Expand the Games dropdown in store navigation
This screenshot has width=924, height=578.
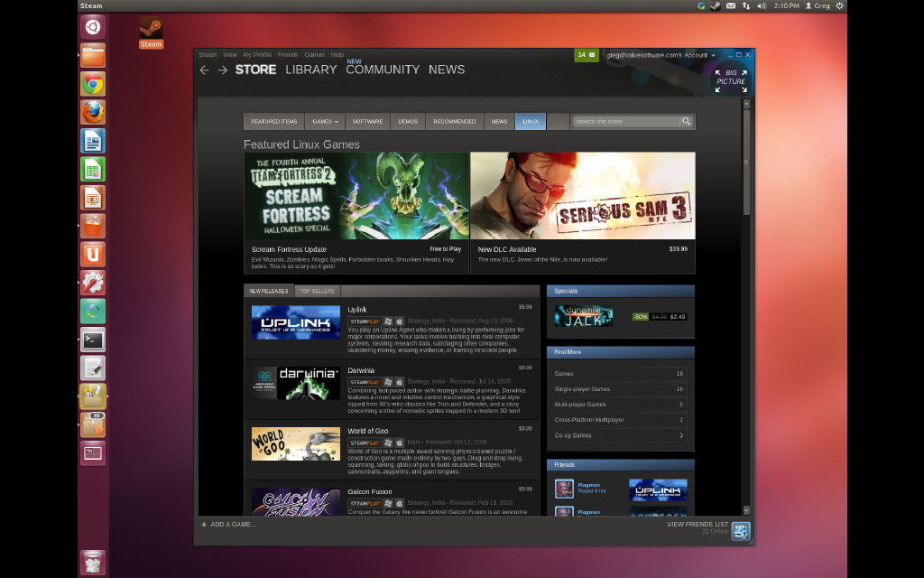(x=325, y=122)
